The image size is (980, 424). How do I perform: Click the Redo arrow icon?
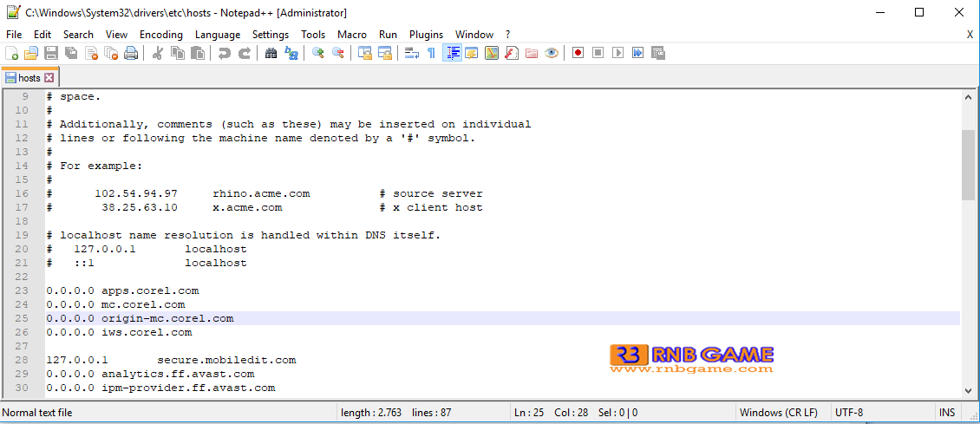pyautogui.click(x=245, y=53)
